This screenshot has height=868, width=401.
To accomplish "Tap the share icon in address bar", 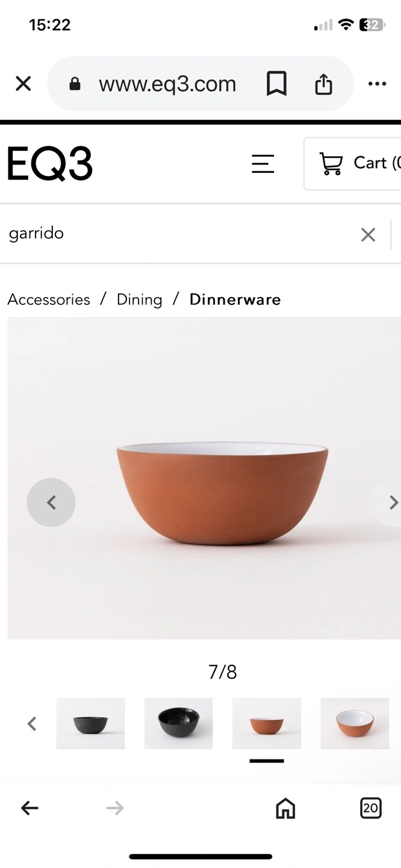I will pyautogui.click(x=323, y=84).
